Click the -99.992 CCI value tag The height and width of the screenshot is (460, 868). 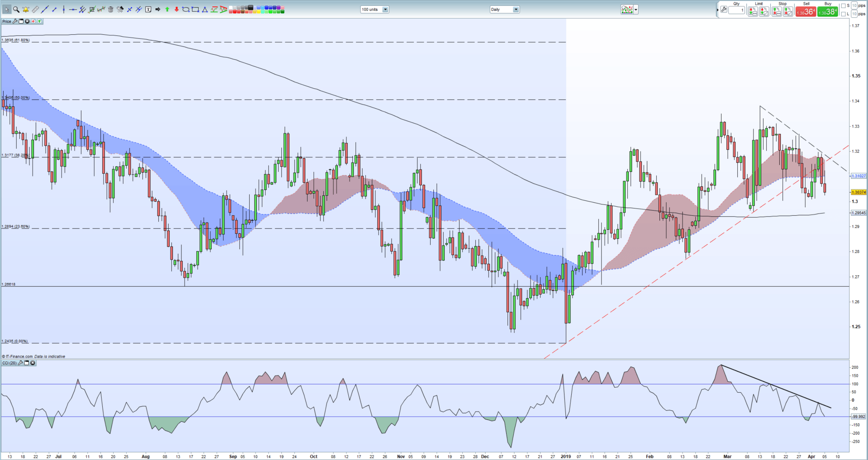tap(858, 417)
